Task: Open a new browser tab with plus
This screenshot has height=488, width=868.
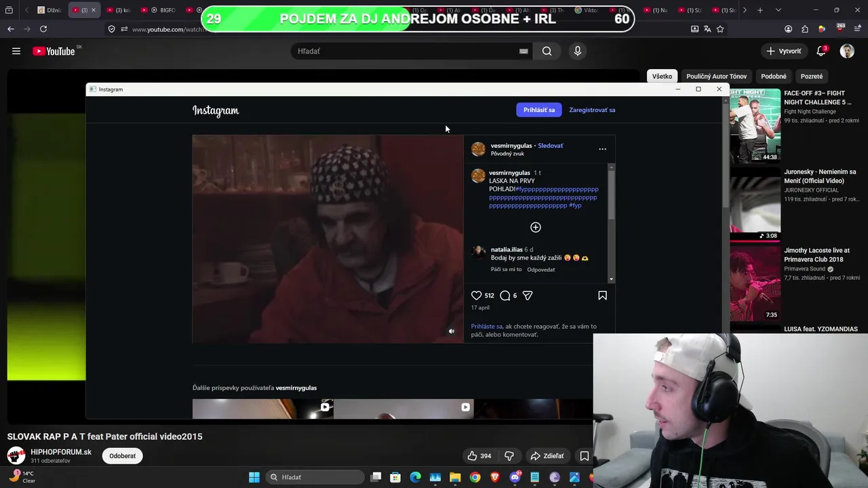Action: click(x=760, y=10)
